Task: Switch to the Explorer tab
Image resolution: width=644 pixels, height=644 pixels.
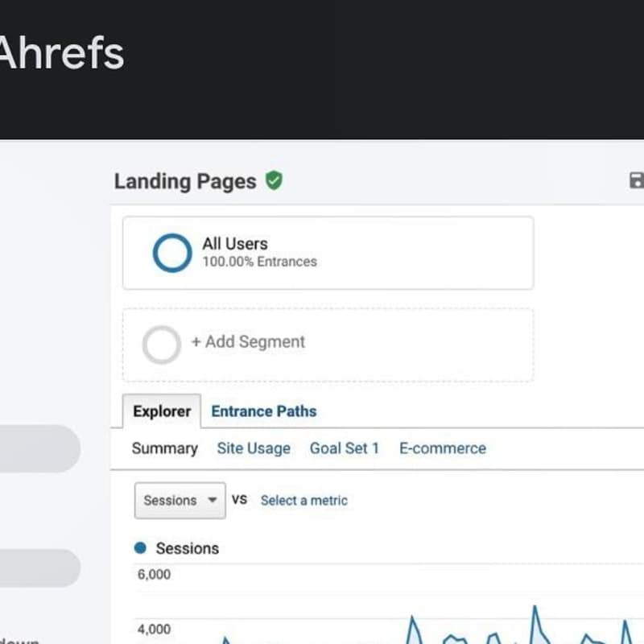Action: (x=162, y=411)
